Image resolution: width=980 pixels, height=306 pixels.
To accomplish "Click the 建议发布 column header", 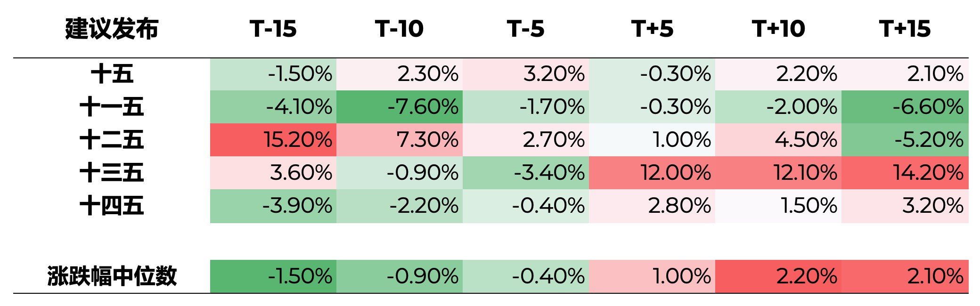I will pyautogui.click(x=112, y=29).
